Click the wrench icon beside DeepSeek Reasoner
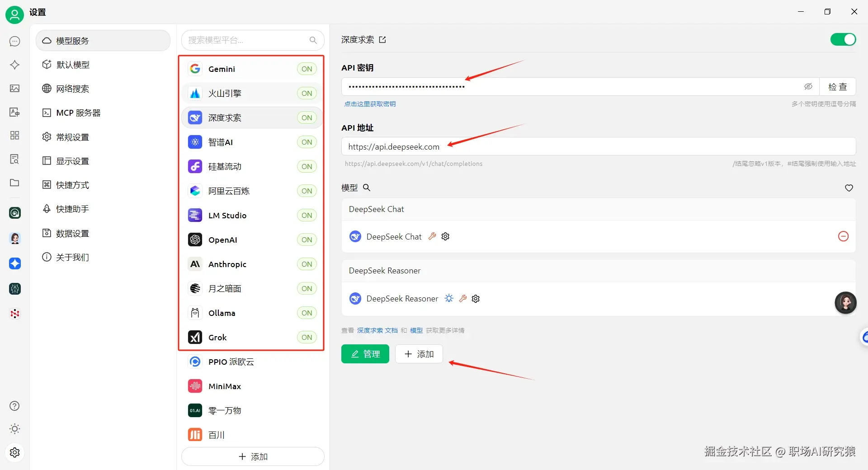 463,298
